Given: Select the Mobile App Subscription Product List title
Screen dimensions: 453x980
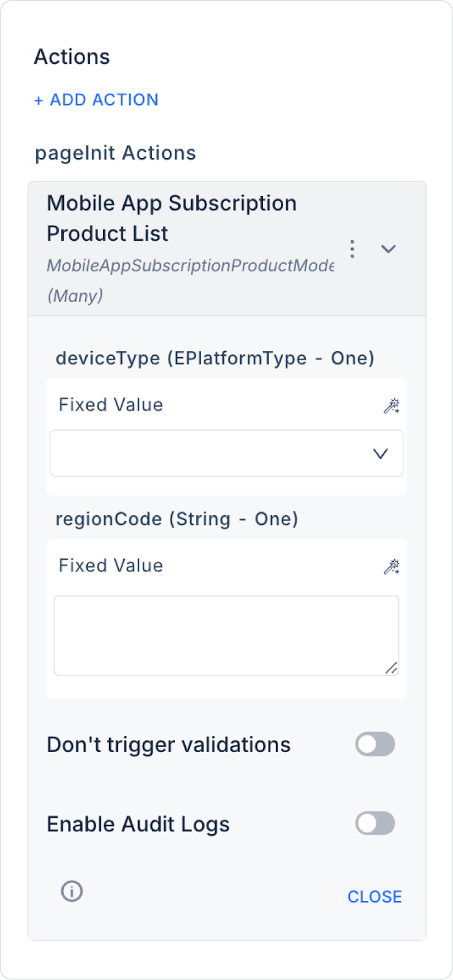Looking at the screenshot, I should (172, 218).
